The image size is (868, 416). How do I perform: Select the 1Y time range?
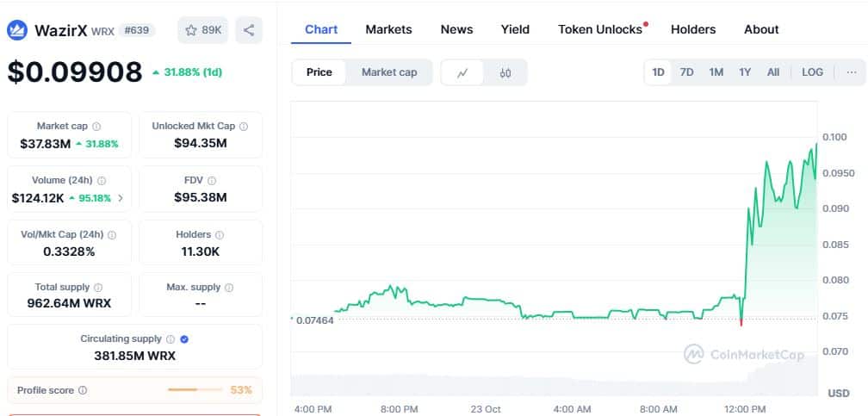(x=745, y=72)
